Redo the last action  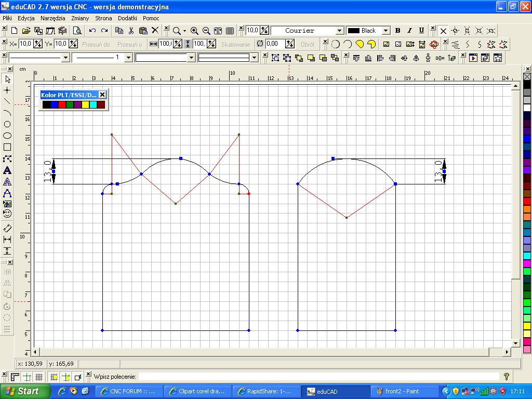(104, 31)
